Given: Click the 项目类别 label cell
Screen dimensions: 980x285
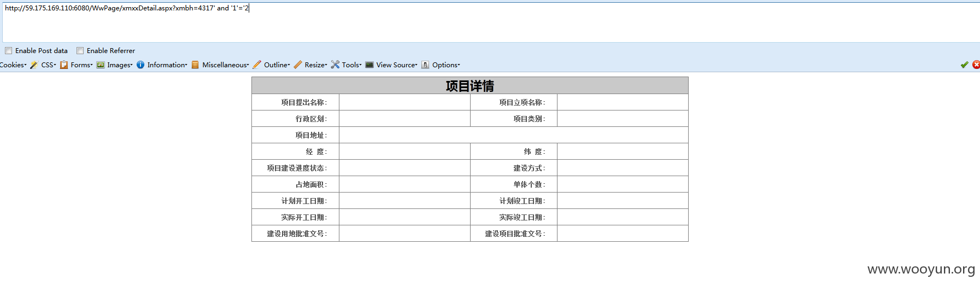Looking at the screenshot, I should [x=514, y=119].
